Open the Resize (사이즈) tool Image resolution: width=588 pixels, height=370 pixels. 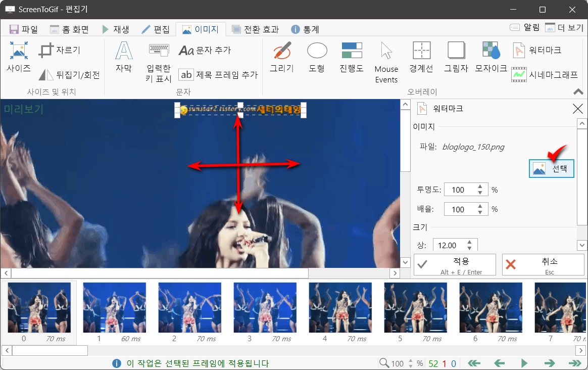18,57
